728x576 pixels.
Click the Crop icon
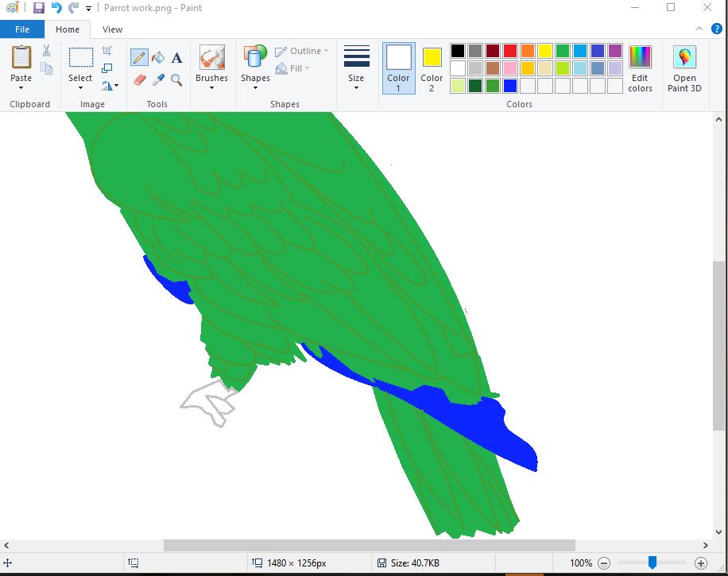106,51
